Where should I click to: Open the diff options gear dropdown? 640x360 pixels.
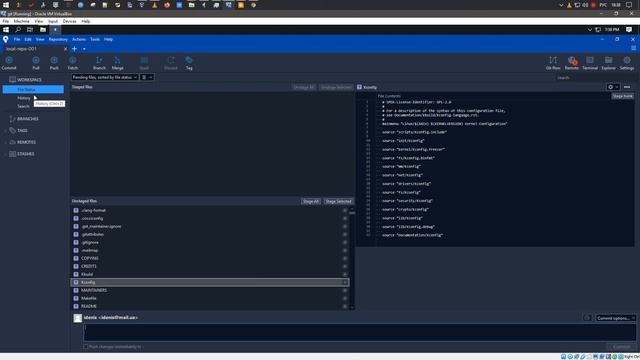click(613, 87)
